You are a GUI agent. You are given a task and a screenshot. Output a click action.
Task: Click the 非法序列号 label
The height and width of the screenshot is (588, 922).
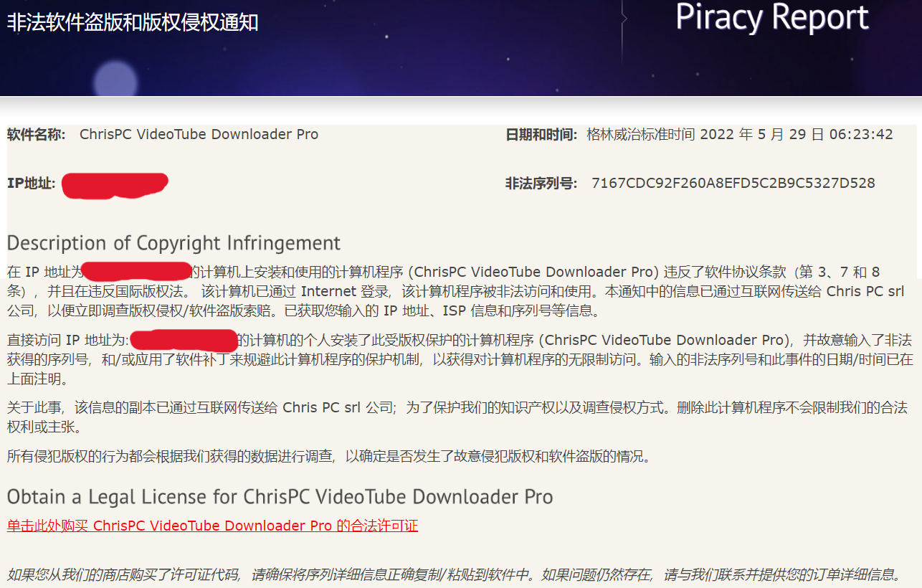click(541, 183)
